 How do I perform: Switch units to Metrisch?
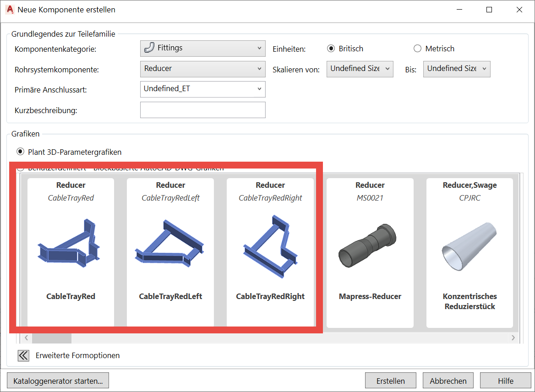pos(417,48)
